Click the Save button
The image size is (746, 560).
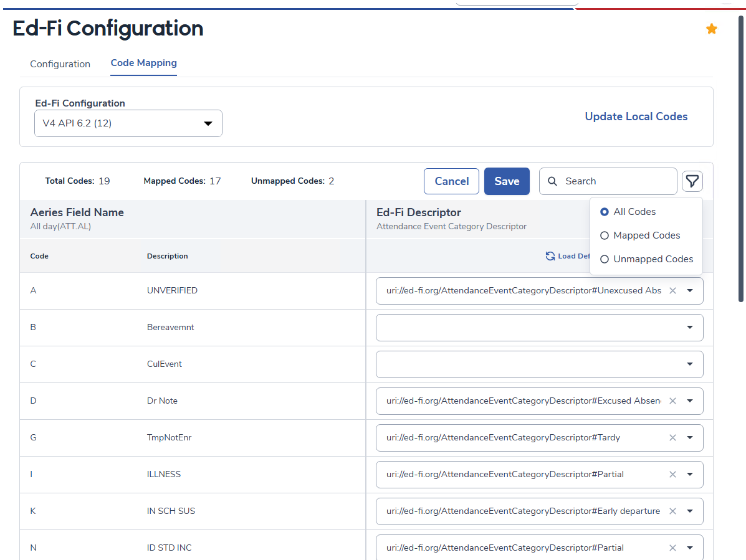(x=507, y=181)
